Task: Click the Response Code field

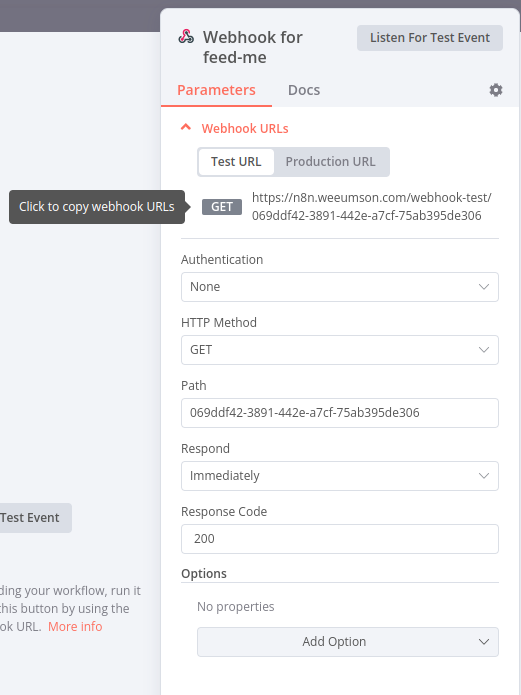Action: pos(340,539)
